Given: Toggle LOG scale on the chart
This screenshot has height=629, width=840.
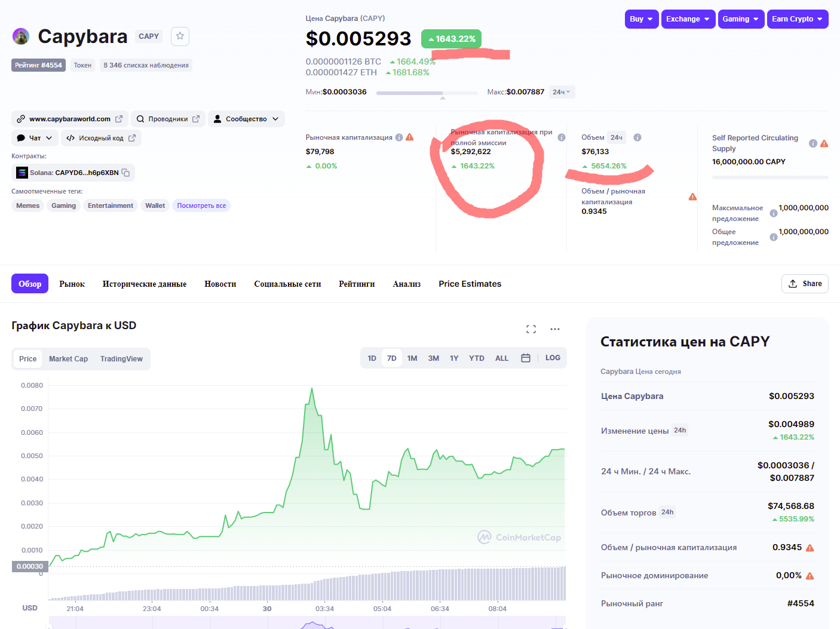Looking at the screenshot, I should pyautogui.click(x=553, y=358).
